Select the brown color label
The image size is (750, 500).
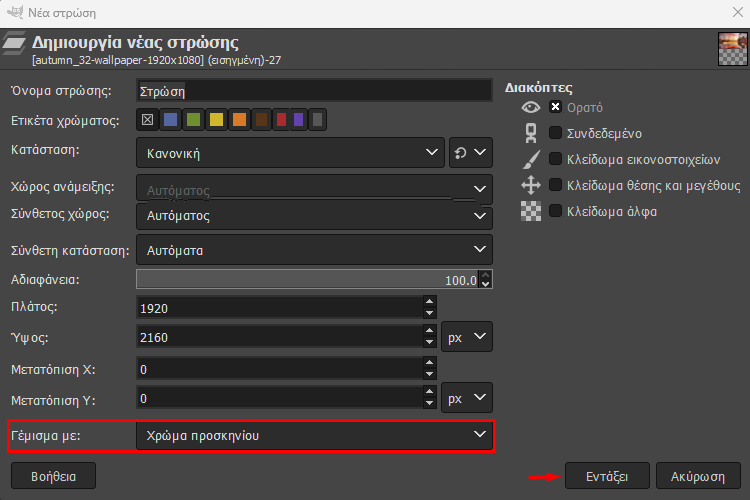tap(262, 120)
